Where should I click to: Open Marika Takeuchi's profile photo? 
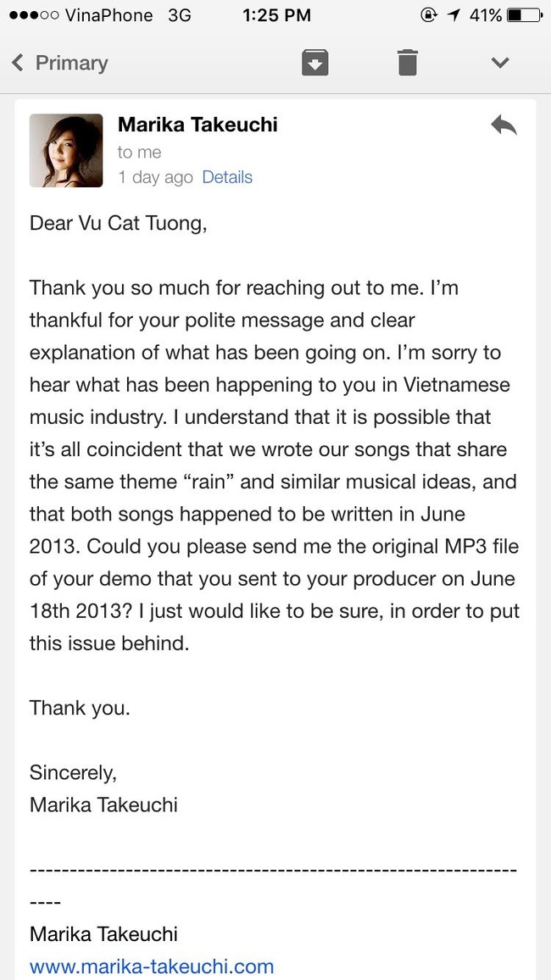(66, 150)
